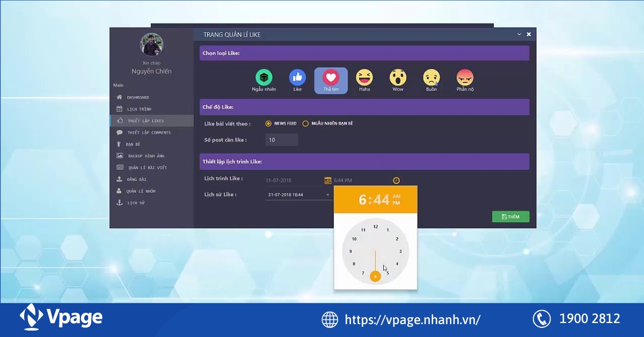Choose the Buồn (sad) reaction emoji
644x337 pixels.
click(431, 77)
